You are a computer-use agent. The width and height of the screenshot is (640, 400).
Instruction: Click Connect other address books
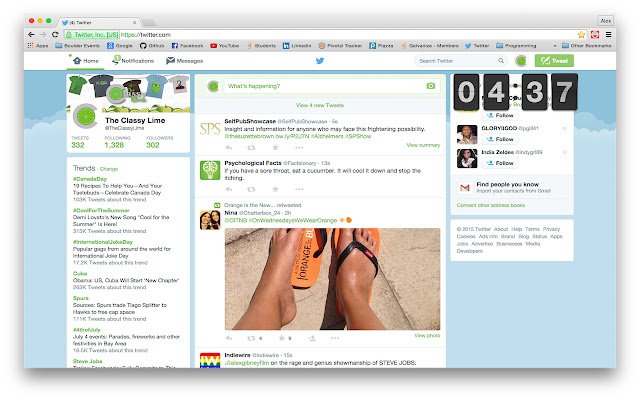pos(491,205)
